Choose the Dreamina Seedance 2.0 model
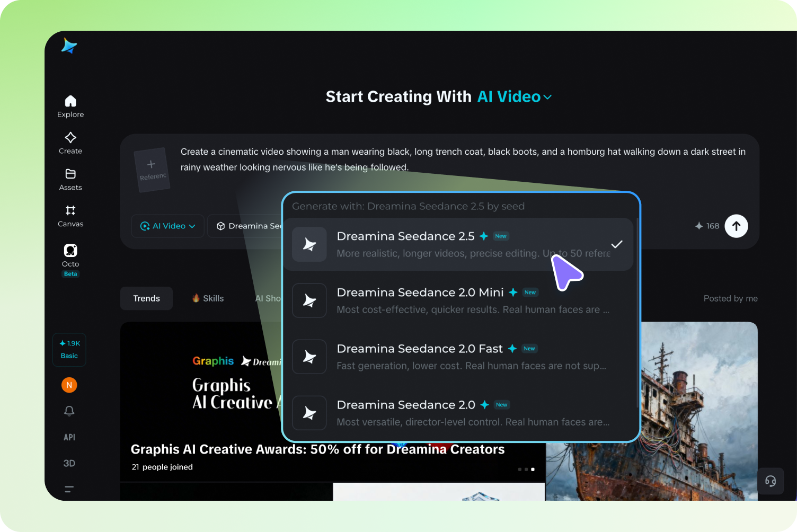This screenshot has width=797, height=532. [459, 413]
